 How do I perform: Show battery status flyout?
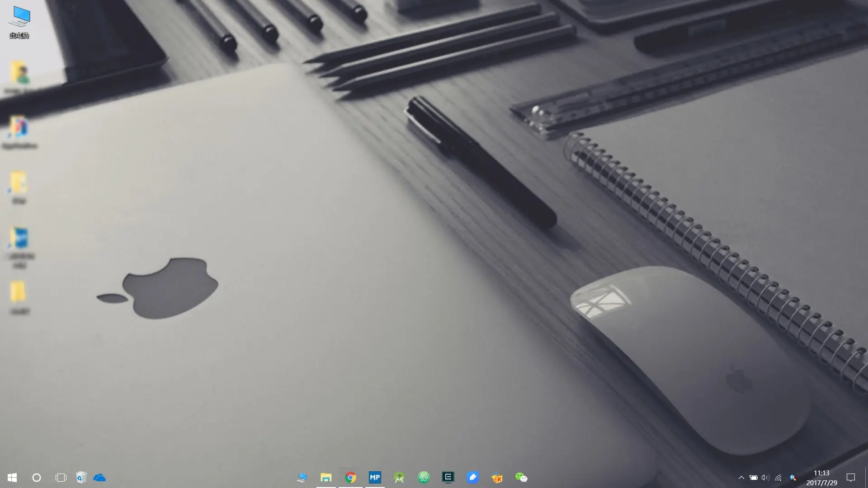pyautogui.click(x=753, y=478)
